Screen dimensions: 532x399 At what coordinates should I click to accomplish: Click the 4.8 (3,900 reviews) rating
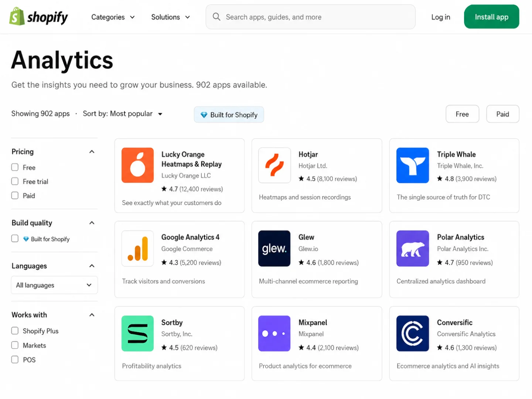point(467,179)
